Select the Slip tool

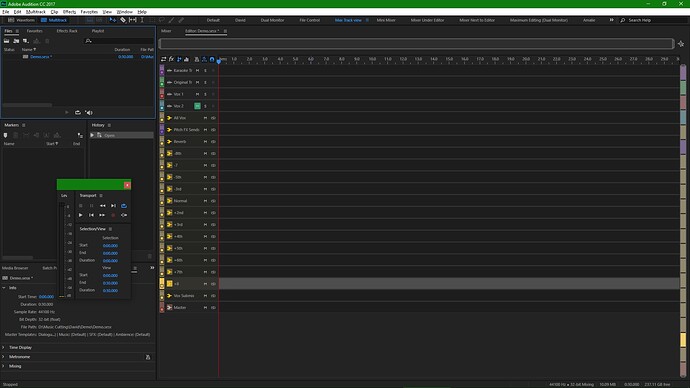click(132, 20)
